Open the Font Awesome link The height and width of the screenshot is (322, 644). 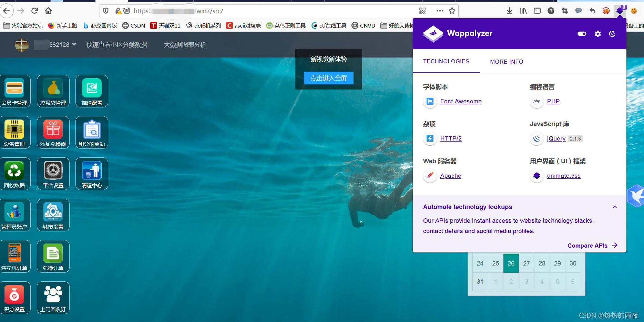coord(461,101)
